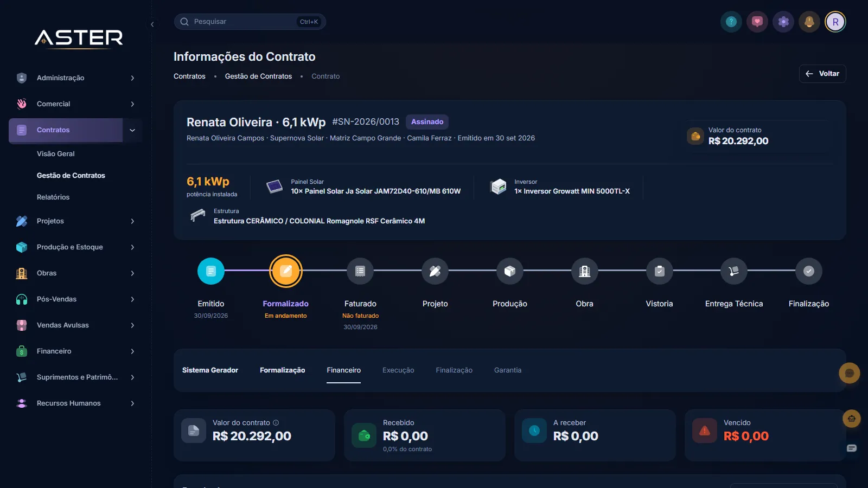
Task: Expand the Financeiro sidebar menu
Action: (75, 351)
